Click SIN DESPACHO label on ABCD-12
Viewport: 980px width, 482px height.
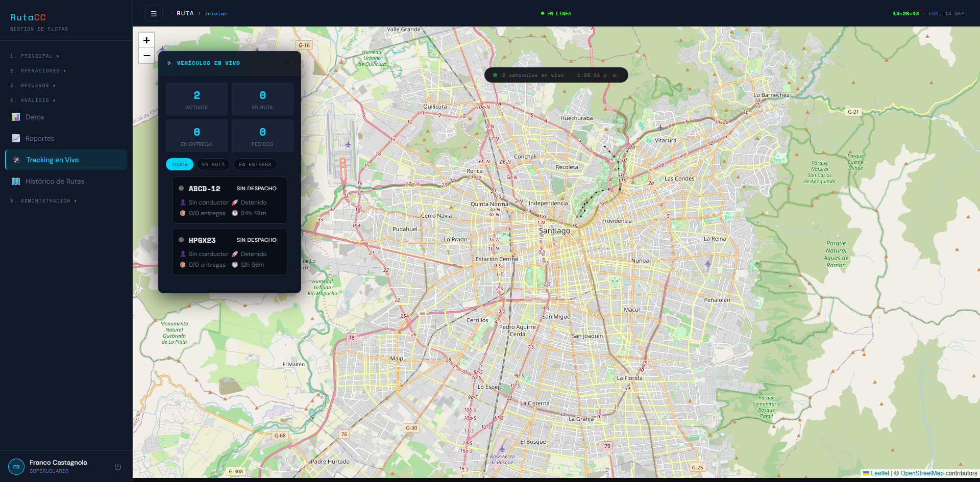click(x=256, y=189)
